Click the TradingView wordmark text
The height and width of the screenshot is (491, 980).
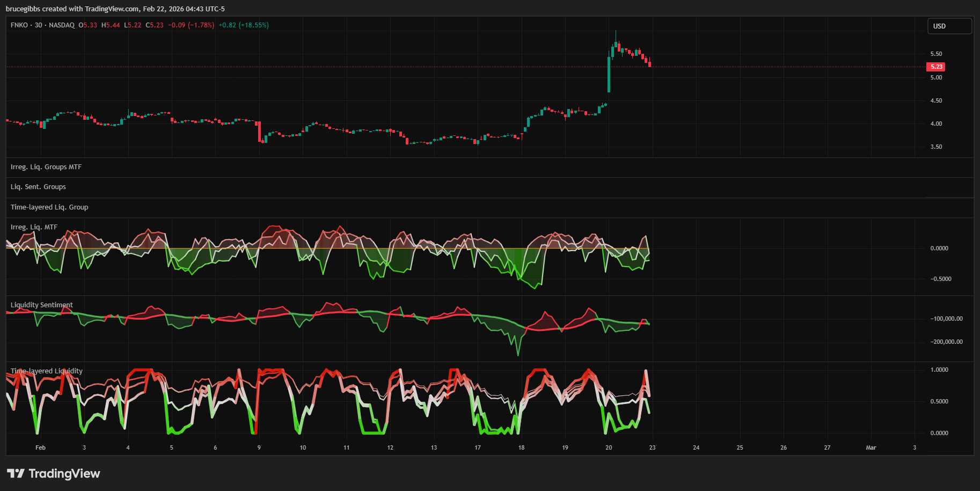click(x=64, y=473)
